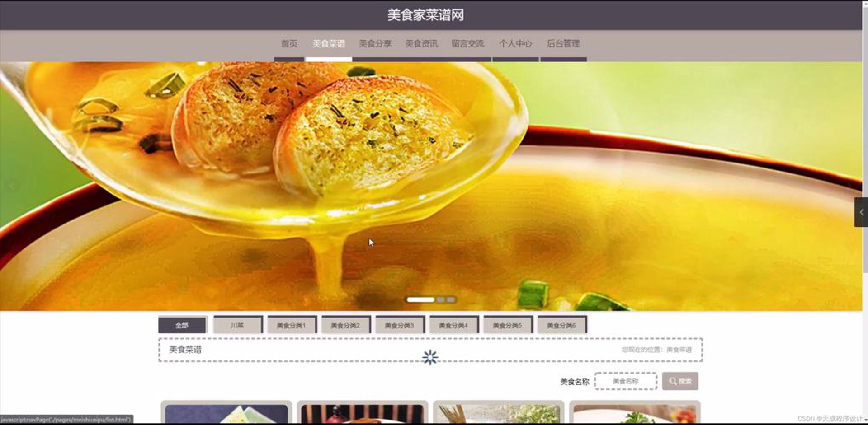The width and height of the screenshot is (868, 425).
Task: Expand the side panel arrow on the right edge
Action: coord(861,212)
